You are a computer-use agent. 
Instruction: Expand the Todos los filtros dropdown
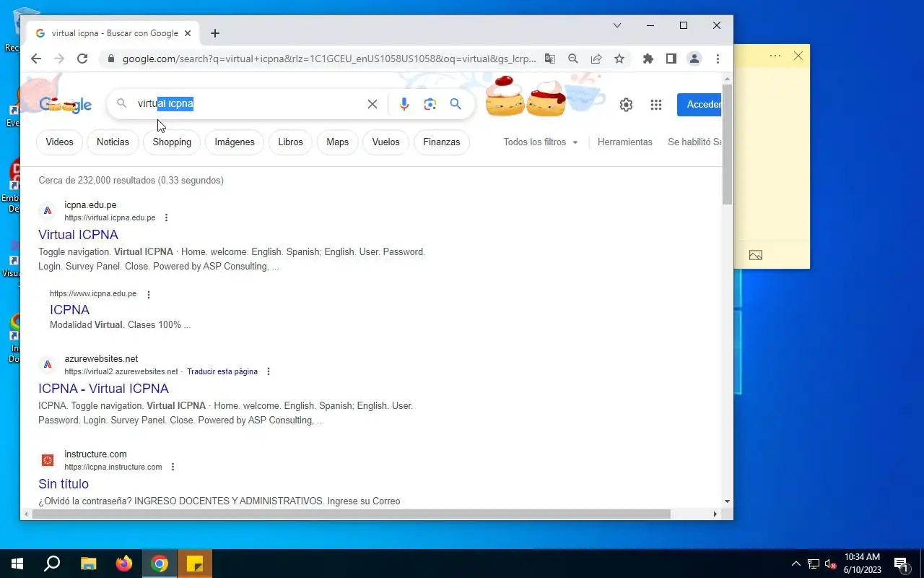[x=541, y=142]
